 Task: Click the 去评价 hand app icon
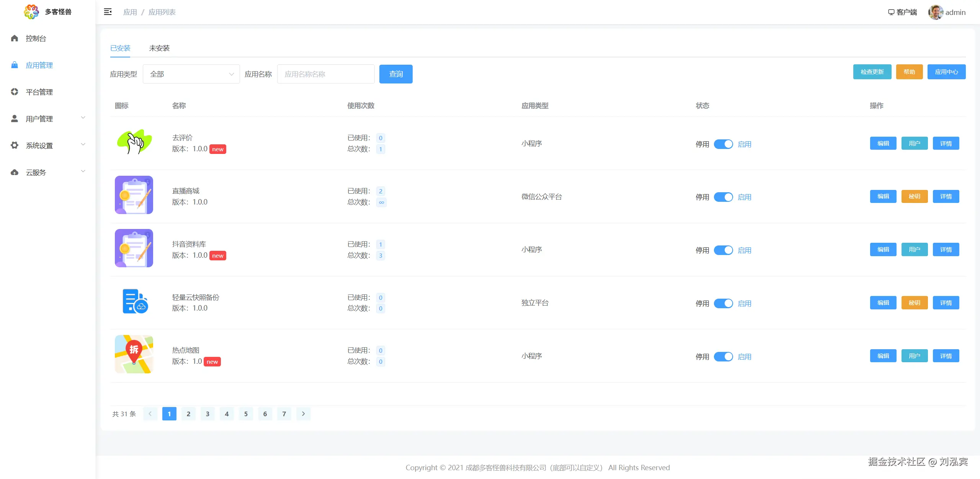(x=134, y=142)
